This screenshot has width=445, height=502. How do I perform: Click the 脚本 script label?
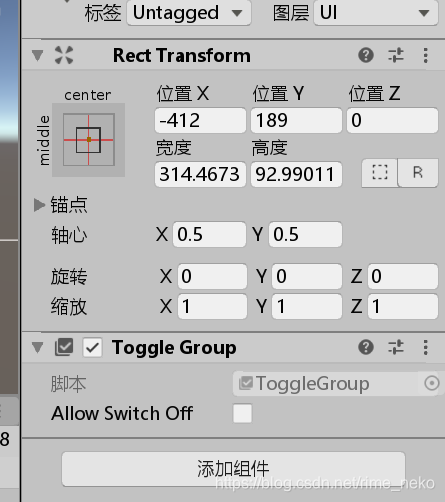68,384
